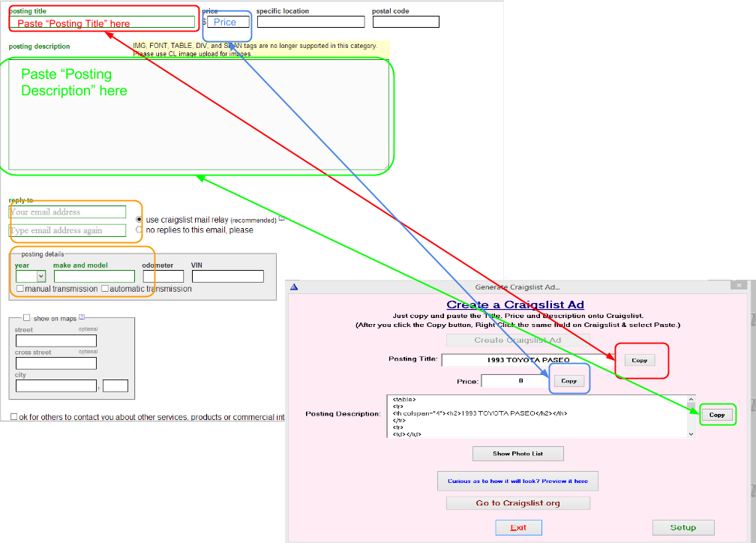Open help icon beside mail relay recommended
The width and height of the screenshot is (756, 543).
281,218
